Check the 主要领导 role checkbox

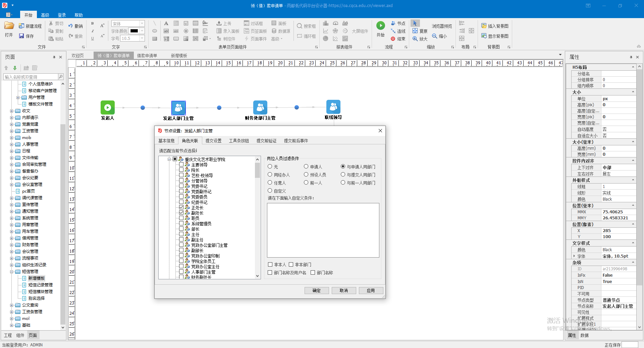181,164
